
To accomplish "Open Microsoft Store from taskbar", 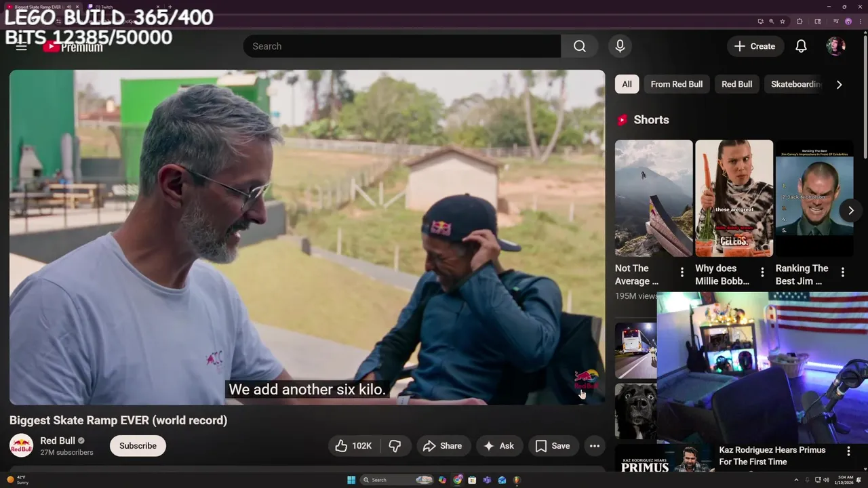I will 472,480.
